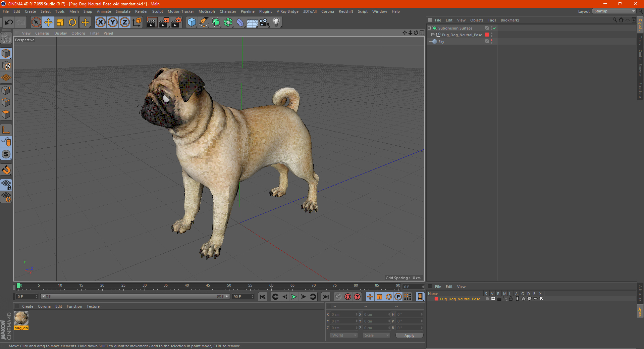Image resolution: width=644 pixels, height=349 pixels.
Task: Activate the Scale tool in top toolbar
Action: point(60,22)
